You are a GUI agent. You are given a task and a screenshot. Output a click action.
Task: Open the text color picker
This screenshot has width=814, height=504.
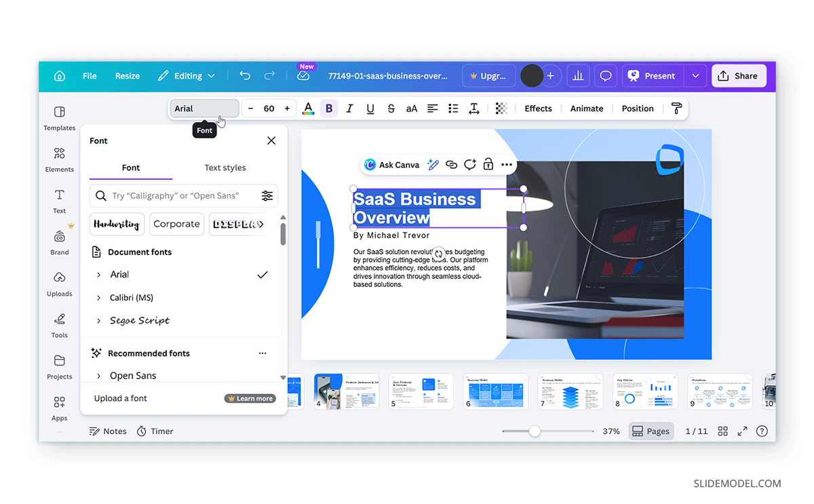point(308,109)
